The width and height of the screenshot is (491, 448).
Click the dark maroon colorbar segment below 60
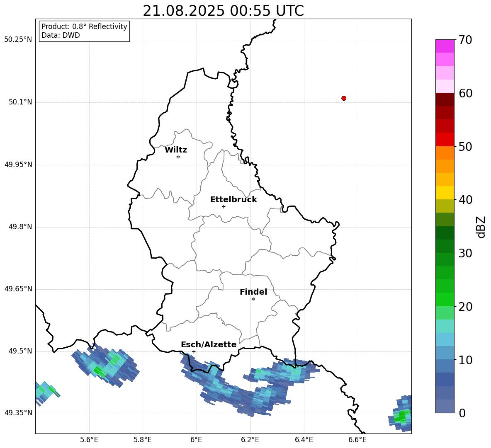(445, 99)
